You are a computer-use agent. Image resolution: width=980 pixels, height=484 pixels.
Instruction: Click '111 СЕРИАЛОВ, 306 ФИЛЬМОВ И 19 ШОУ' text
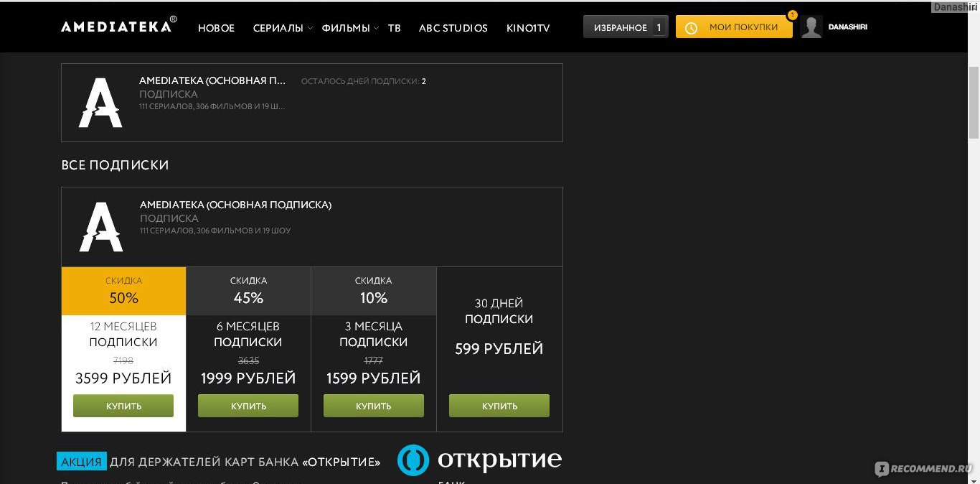pos(215,231)
